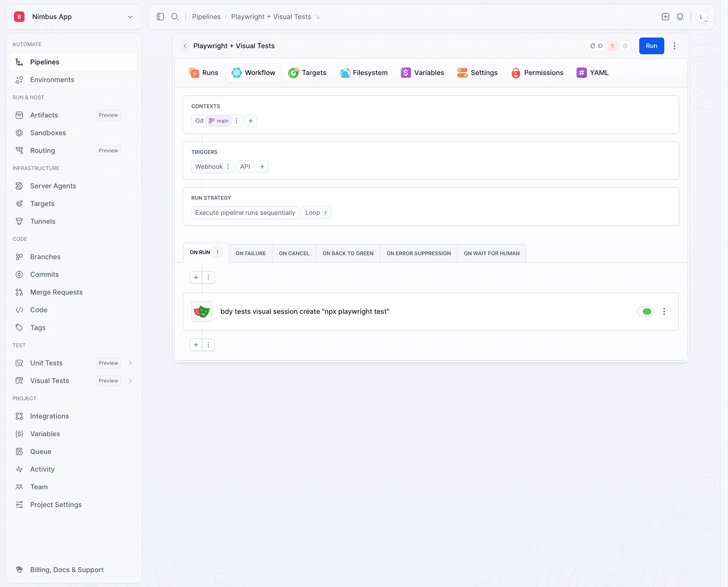Open the Webhook trigger options menu
Screen dimensions: 728x587
coord(228,167)
